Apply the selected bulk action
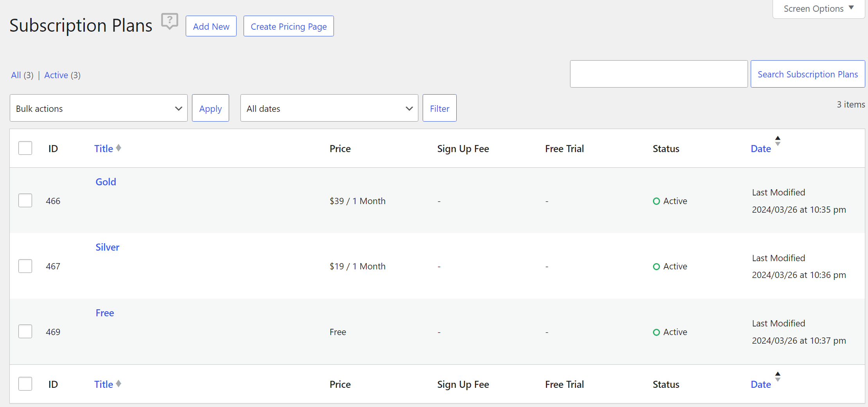 pos(210,108)
